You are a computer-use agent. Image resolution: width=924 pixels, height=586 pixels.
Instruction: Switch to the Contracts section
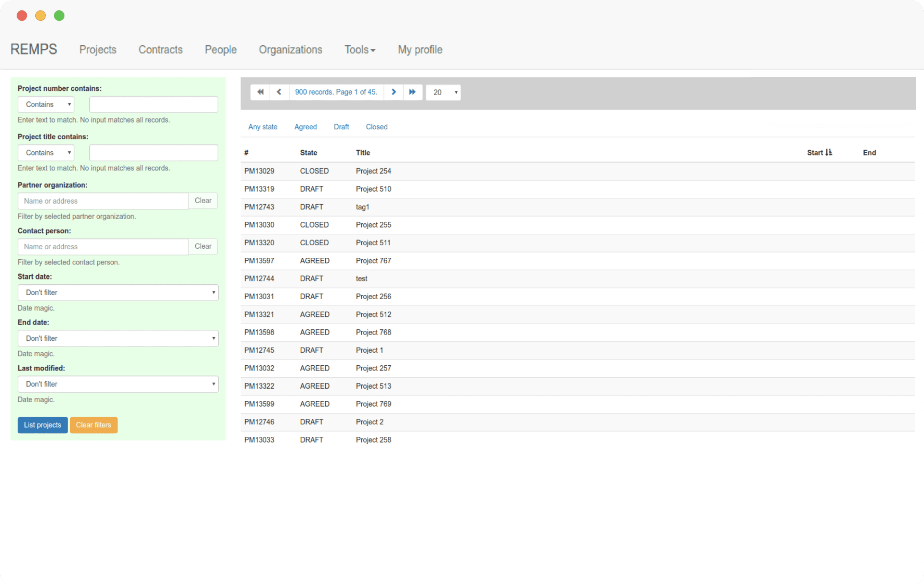[160, 50]
